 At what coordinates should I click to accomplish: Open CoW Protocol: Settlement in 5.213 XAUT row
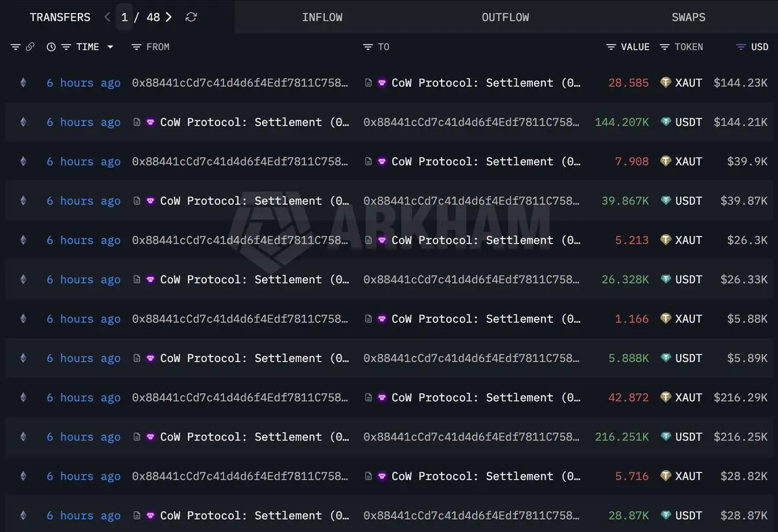(486, 240)
